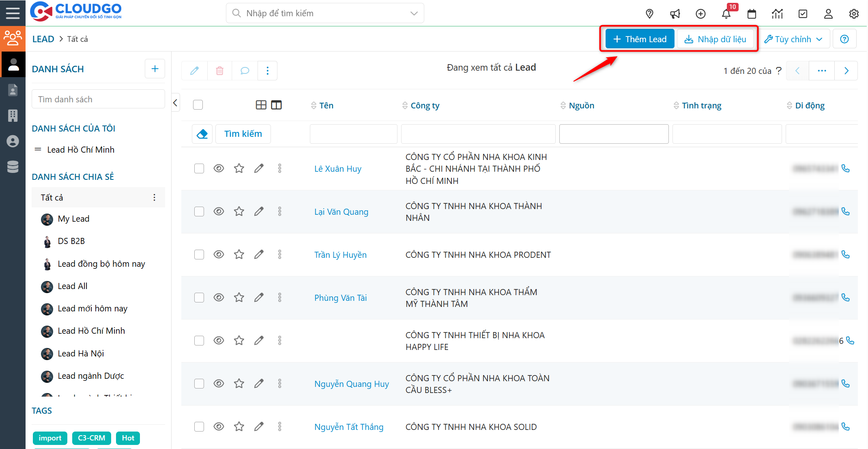The image size is (868, 449).
Task: Open the My Lead list
Action: 73,219
